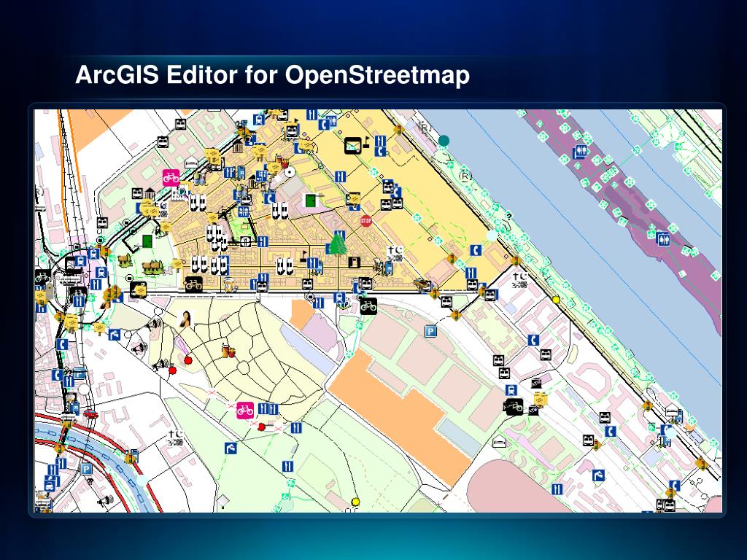Click the white disc symbol with black center
Viewport: 747px width, 560px height.
click(x=290, y=171)
